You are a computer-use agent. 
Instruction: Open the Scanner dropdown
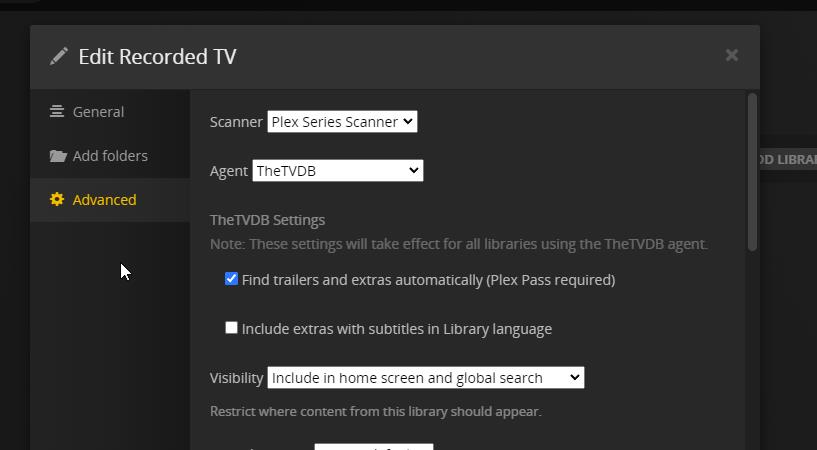(342, 121)
